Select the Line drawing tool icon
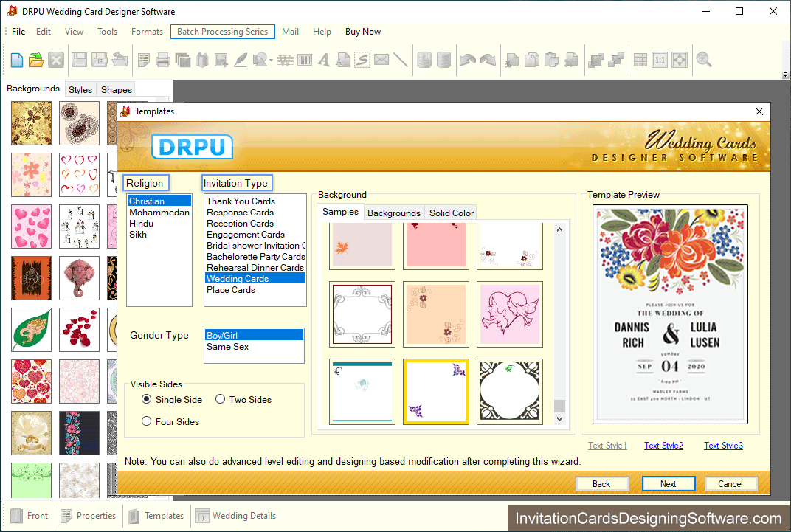This screenshot has height=532, width=791. [x=401, y=60]
